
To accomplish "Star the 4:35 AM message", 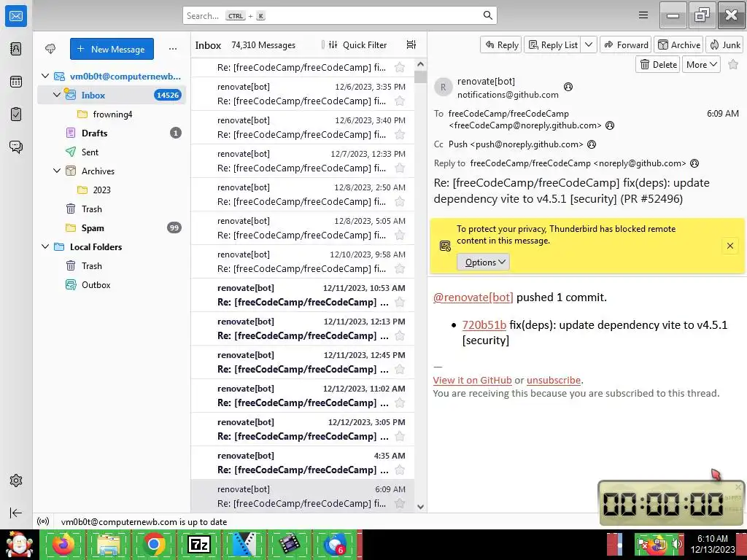I will (400, 470).
